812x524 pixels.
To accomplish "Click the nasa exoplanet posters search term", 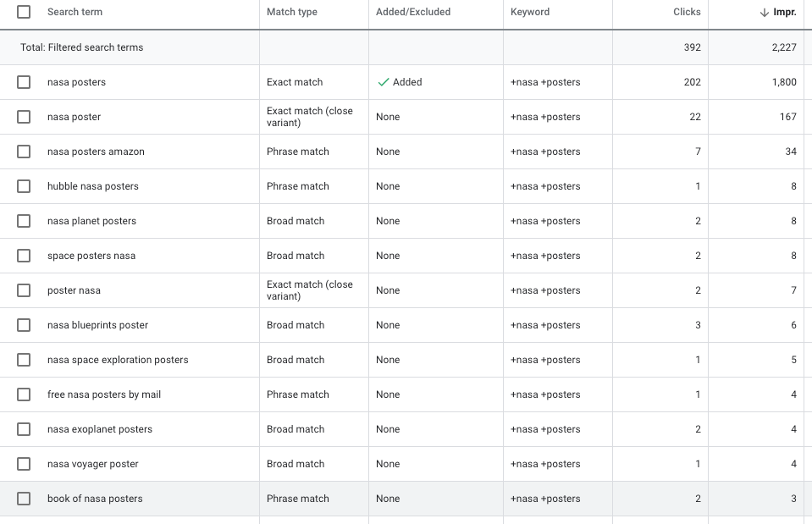I will pos(99,429).
